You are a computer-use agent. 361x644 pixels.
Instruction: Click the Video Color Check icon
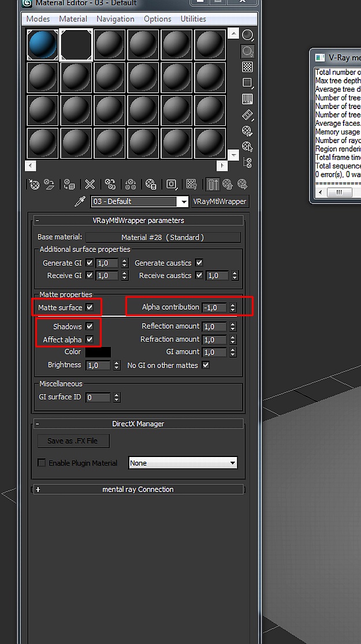point(248,99)
